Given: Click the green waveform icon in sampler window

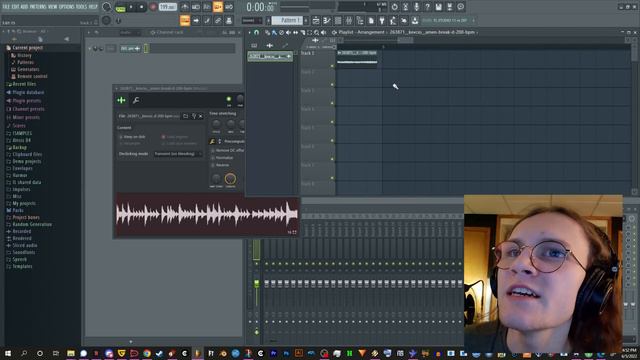Looking at the screenshot, I should tap(121, 100).
